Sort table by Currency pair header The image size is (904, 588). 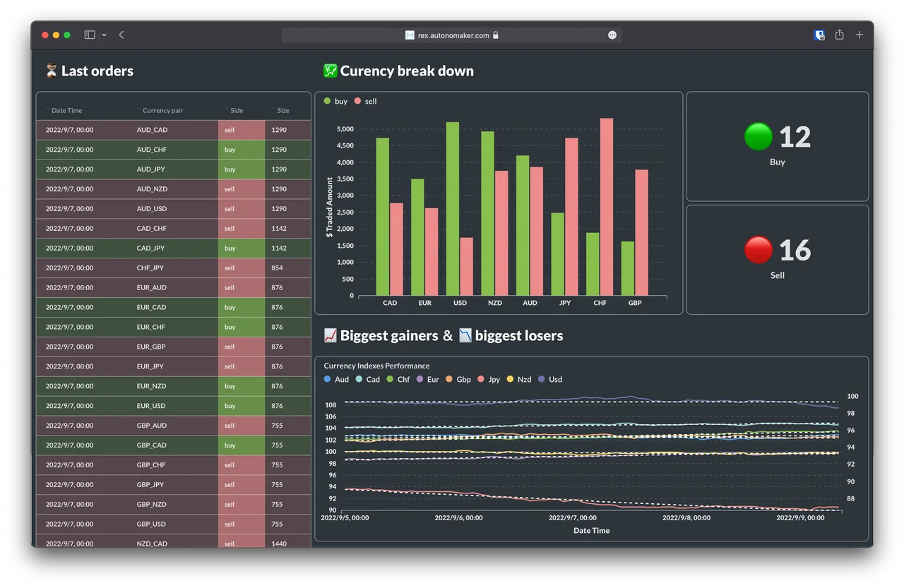(162, 110)
